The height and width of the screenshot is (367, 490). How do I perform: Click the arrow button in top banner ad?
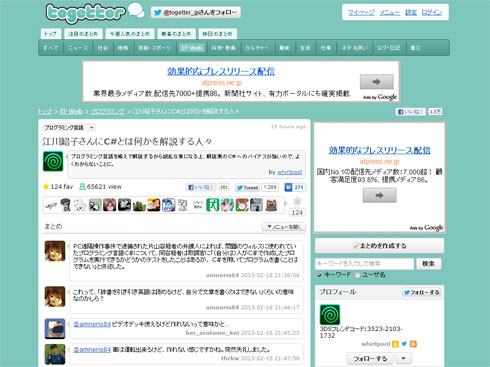(x=377, y=82)
